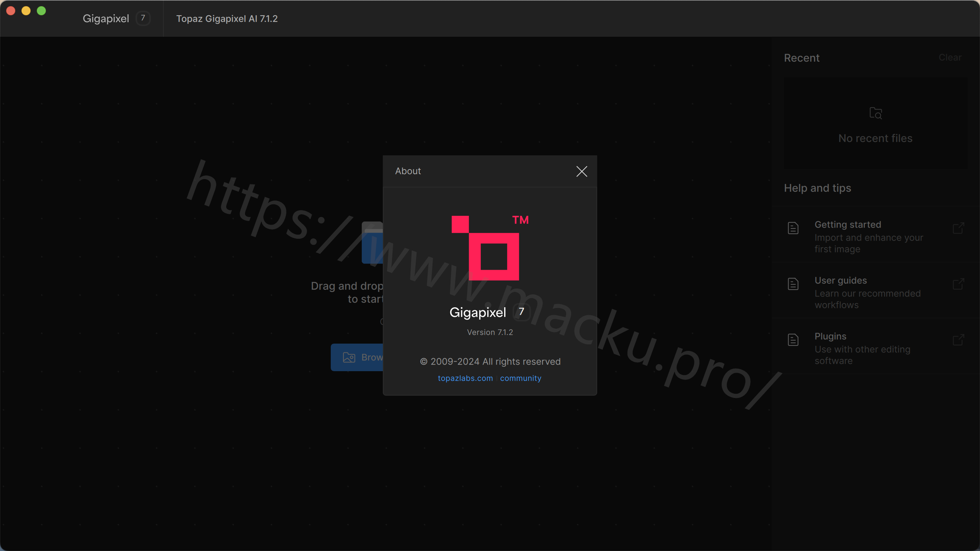Click the version 7 badge in title bar

143,18
